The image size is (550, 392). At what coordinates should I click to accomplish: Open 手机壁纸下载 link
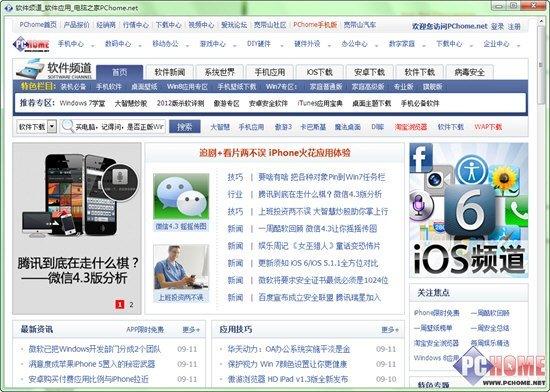(237, 87)
